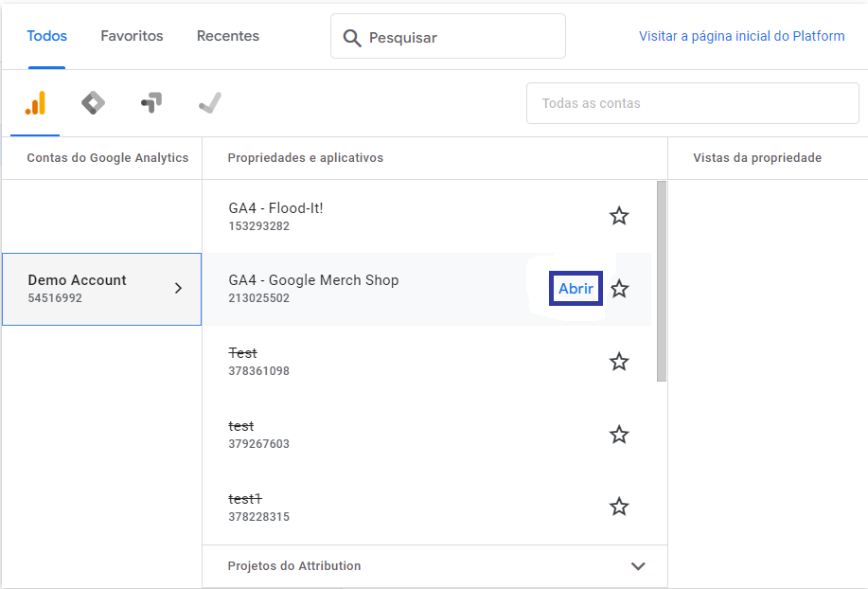Switch to the Recentes tab
868x589 pixels.
tap(228, 36)
